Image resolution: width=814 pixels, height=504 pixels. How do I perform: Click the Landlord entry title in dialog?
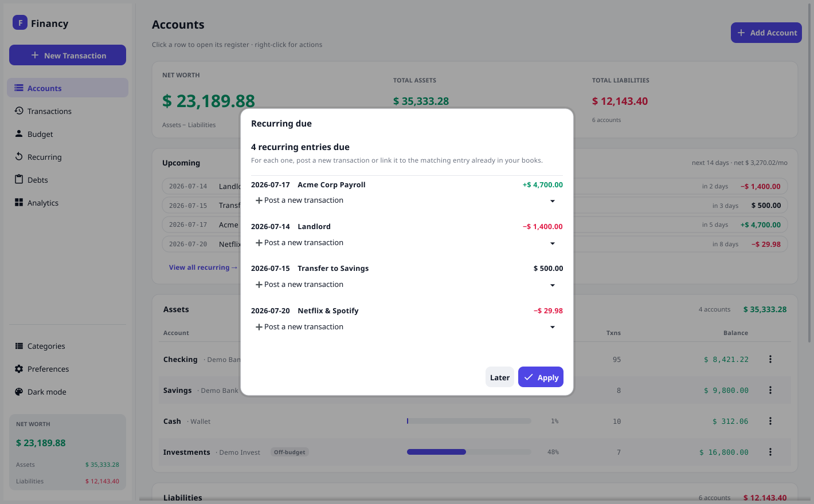tap(314, 226)
